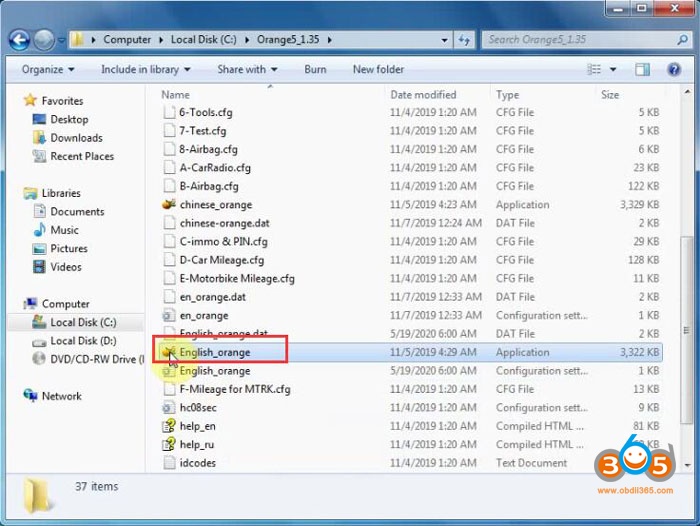
Task: Sort files by the Name column
Action: (x=175, y=95)
